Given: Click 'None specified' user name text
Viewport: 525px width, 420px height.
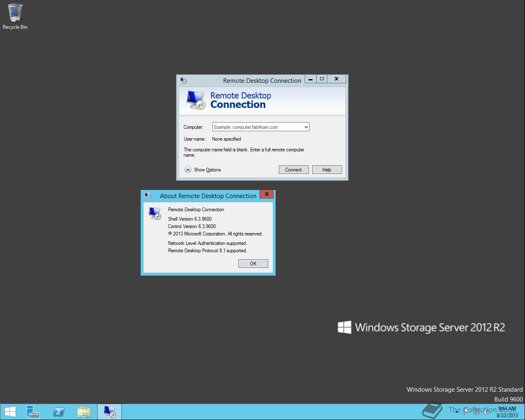Looking at the screenshot, I should point(226,139).
